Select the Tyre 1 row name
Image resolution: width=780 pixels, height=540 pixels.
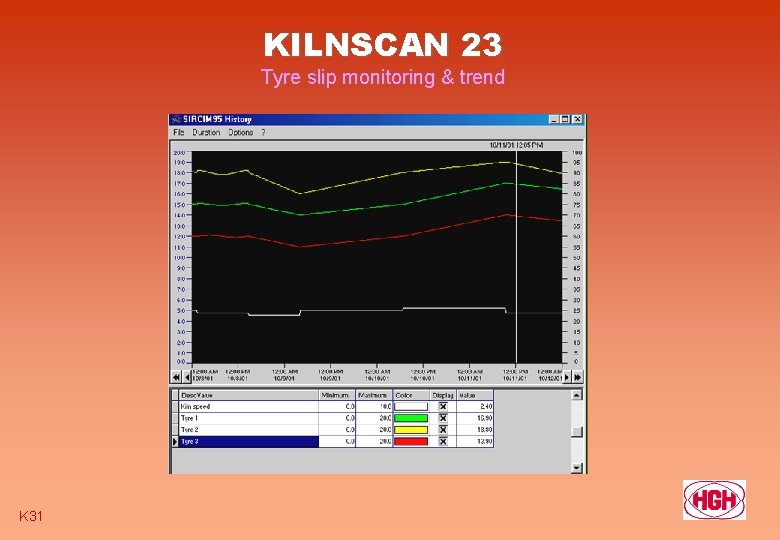pos(248,418)
